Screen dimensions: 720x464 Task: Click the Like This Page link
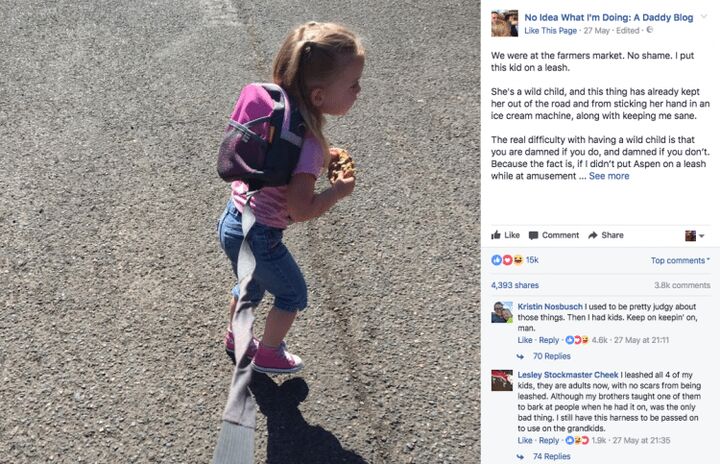click(551, 30)
